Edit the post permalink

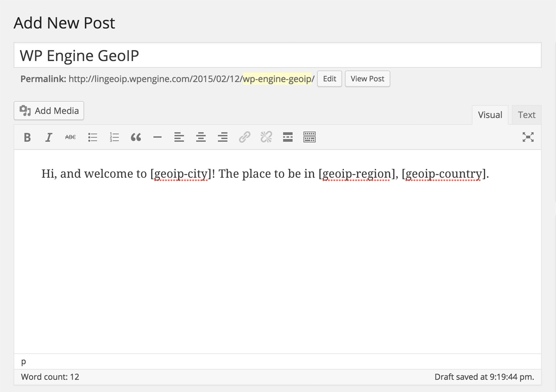click(330, 79)
